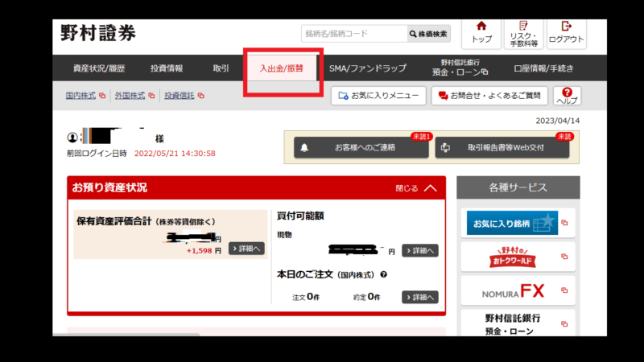
Task: Click the bell icon in お客様へのご連絡
Action: (304, 148)
